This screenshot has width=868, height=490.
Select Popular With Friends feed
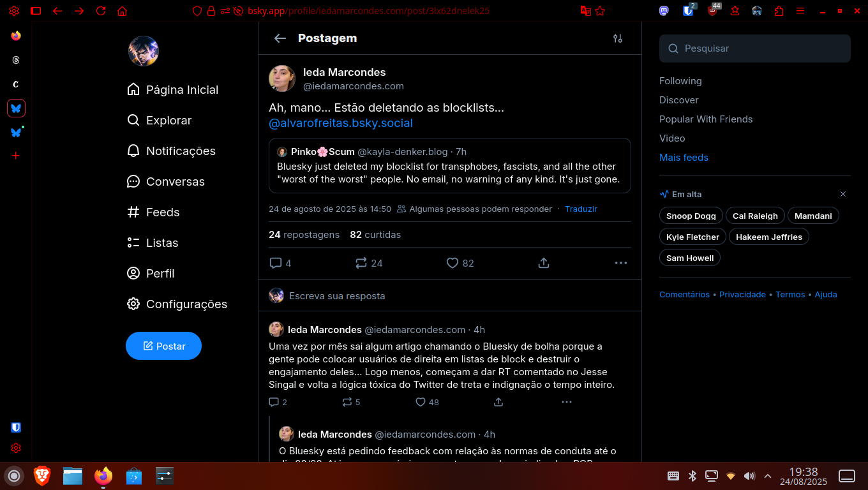[x=706, y=119]
